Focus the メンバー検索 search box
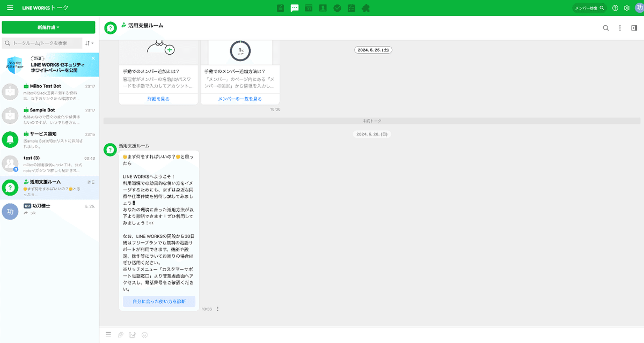Screen dimensions: 644x343 [x=589, y=8]
